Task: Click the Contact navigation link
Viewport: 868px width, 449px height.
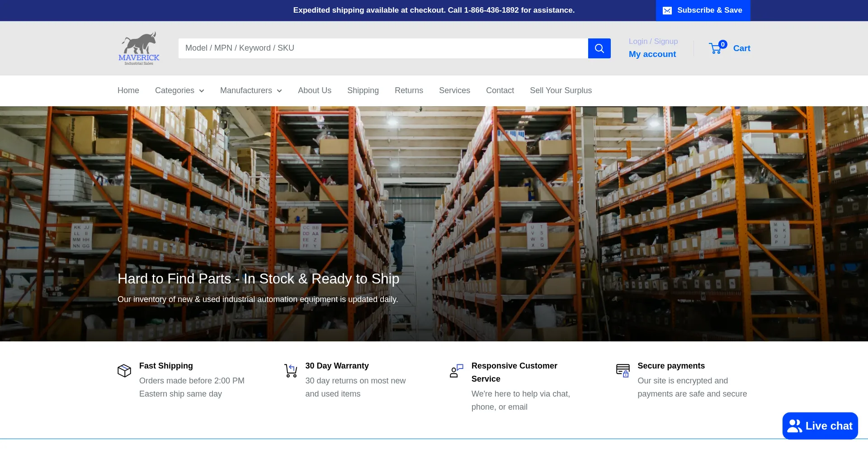Action: click(500, 90)
